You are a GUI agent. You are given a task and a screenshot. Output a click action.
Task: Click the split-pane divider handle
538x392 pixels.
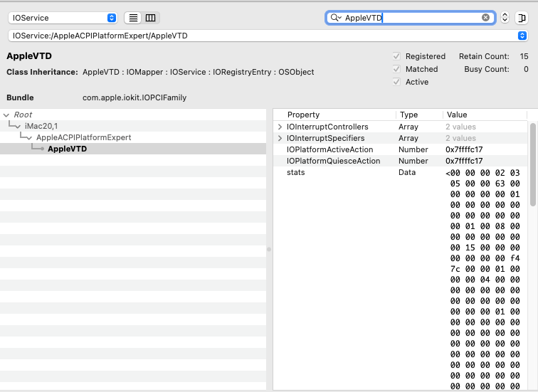[269, 249]
